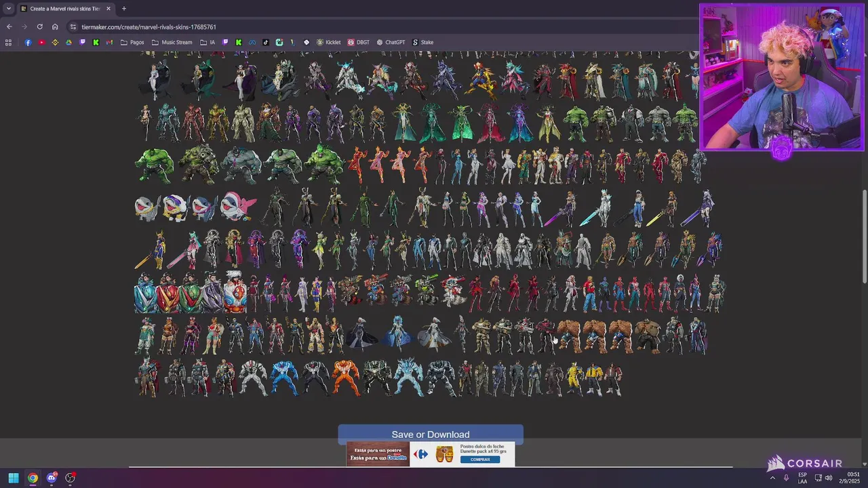
Task: Open the Kicklet bookmark
Action: pyautogui.click(x=329, y=42)
